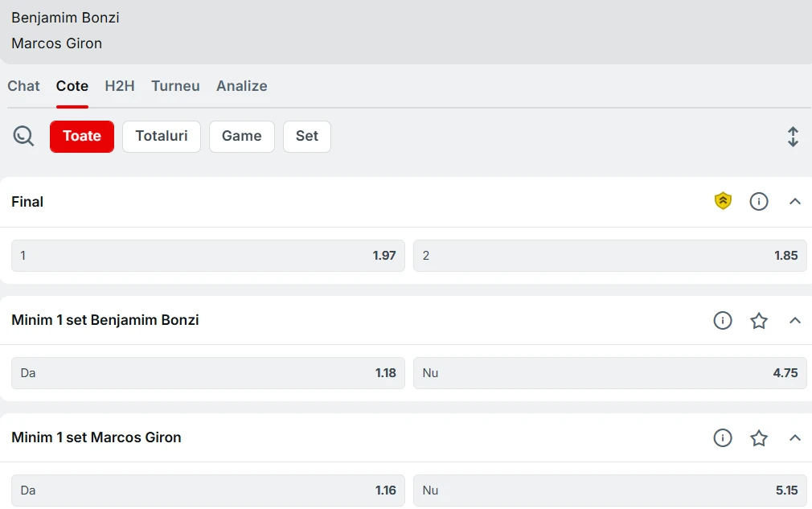The height and width of the screenshot is (509, 812).
Task: Select the Toate filter chip
Action: coord(82,137)
